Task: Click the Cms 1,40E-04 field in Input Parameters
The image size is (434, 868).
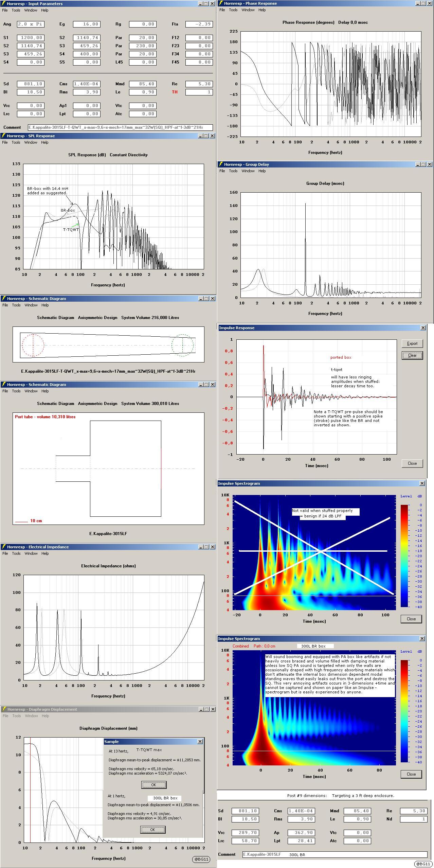Action: pyautogui.click(x=86, y=84)
